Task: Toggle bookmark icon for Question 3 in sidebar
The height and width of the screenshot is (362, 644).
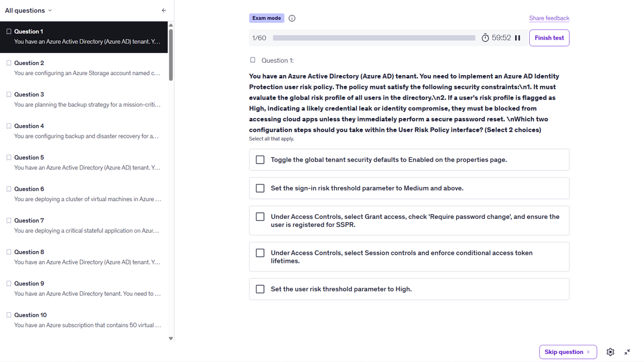Action: tap(9, 94)
